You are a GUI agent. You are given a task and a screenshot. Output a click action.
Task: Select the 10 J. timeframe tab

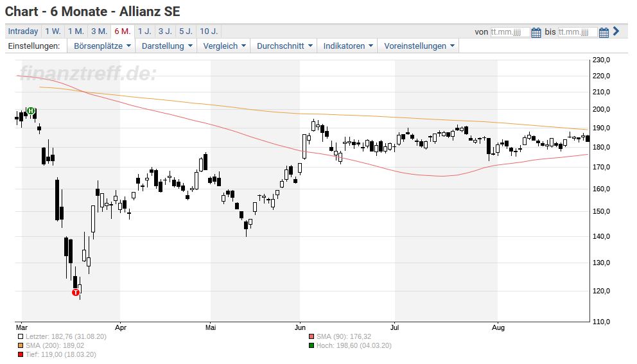click(209, 31)
